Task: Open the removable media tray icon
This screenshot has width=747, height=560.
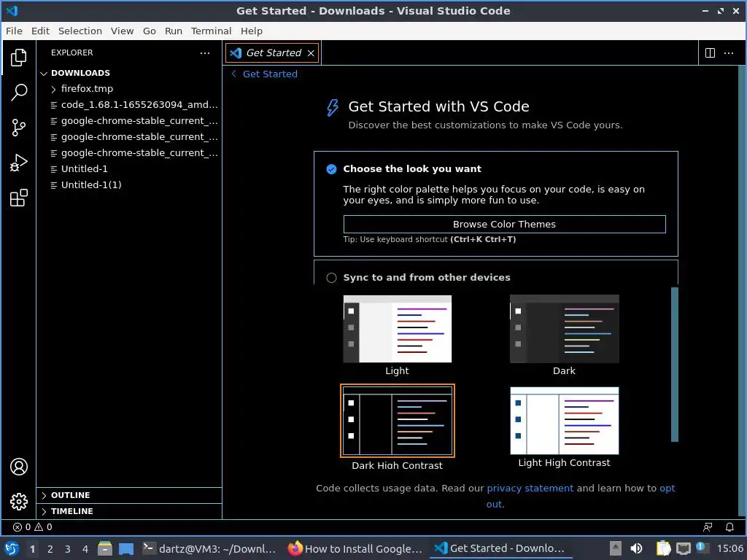Action: 616,548
